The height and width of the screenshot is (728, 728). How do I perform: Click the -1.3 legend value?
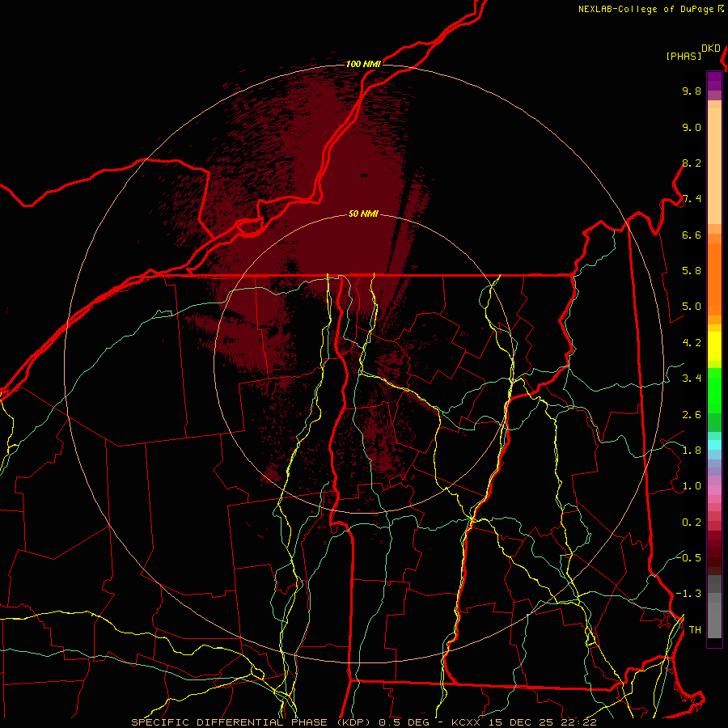coord(688,594)
